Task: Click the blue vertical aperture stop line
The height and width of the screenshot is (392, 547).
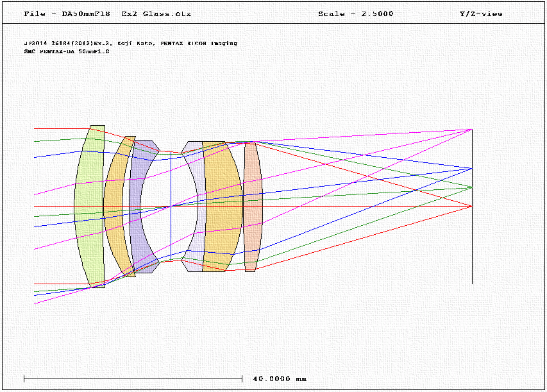Action: coord(171,207)
